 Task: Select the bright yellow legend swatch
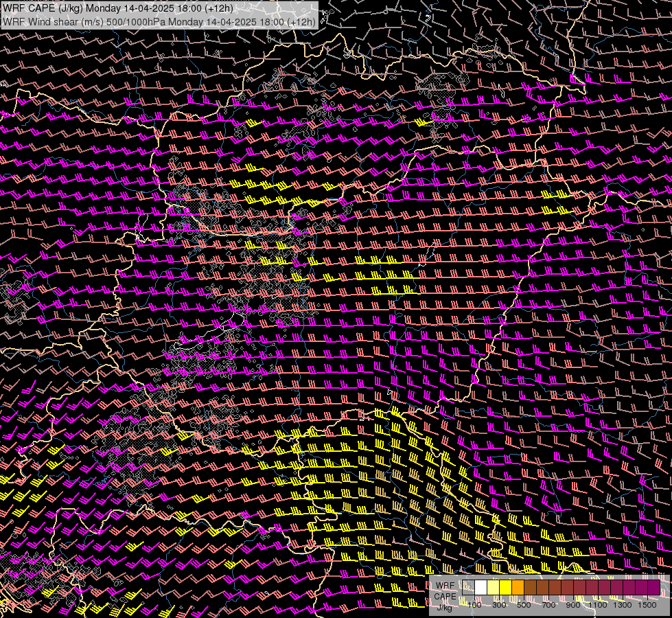(x=506, y=587)
